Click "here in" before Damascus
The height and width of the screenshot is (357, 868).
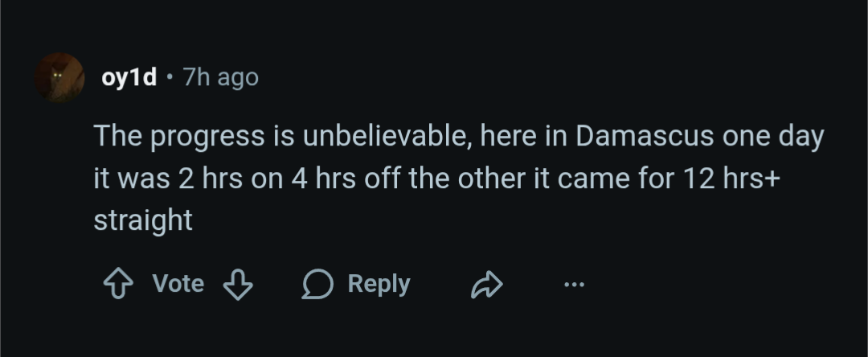click(x=524, y=136)
